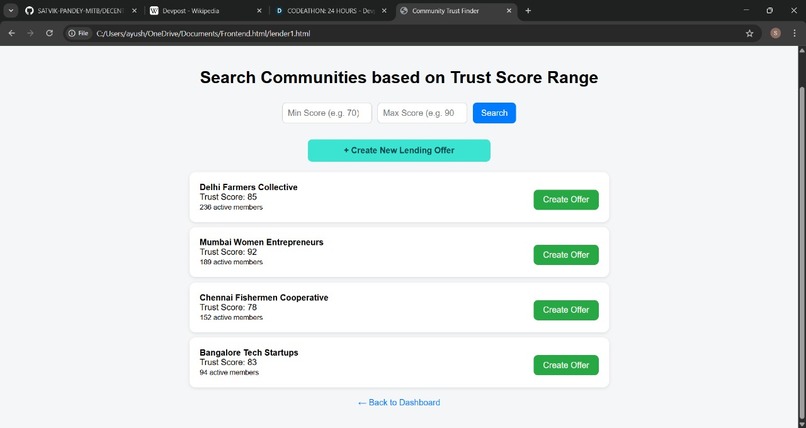Viewport: 806px width, 428px height.
Task: Click the 152 active members text
Action: click(x=231, y=318)
